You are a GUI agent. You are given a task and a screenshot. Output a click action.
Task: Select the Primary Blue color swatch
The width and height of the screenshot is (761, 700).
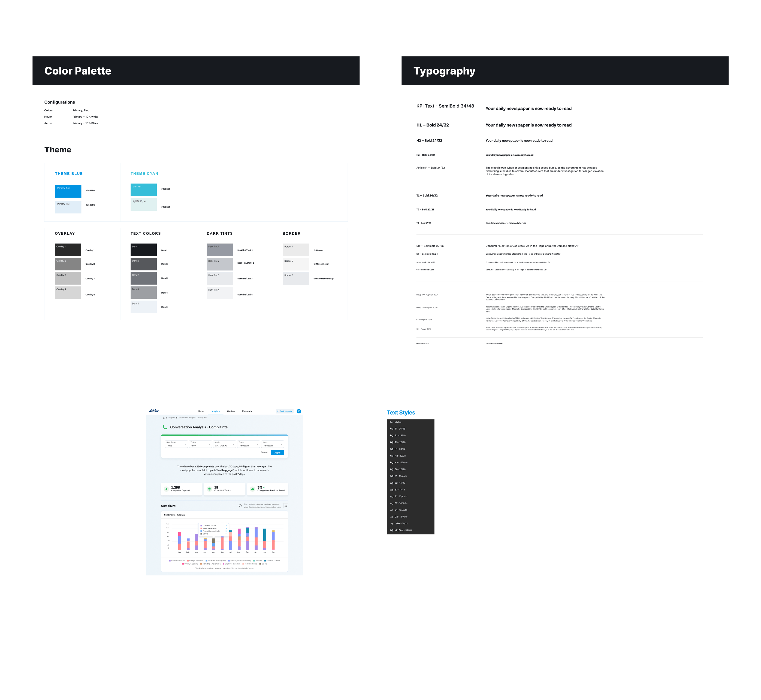(x=68, y=191)
